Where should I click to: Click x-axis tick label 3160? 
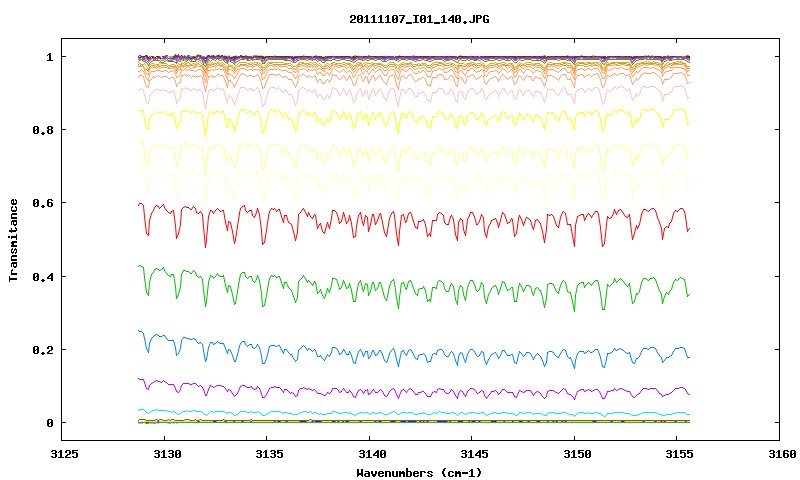(x=781, y=454)
